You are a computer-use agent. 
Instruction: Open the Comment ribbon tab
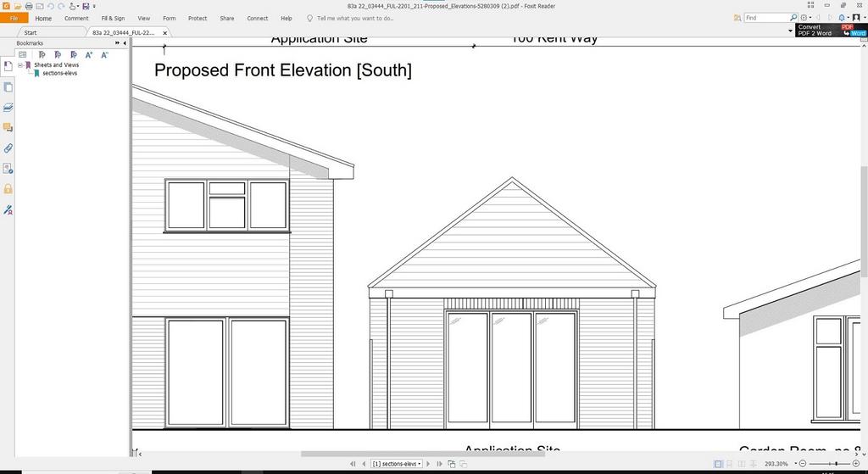coord(76,19)
